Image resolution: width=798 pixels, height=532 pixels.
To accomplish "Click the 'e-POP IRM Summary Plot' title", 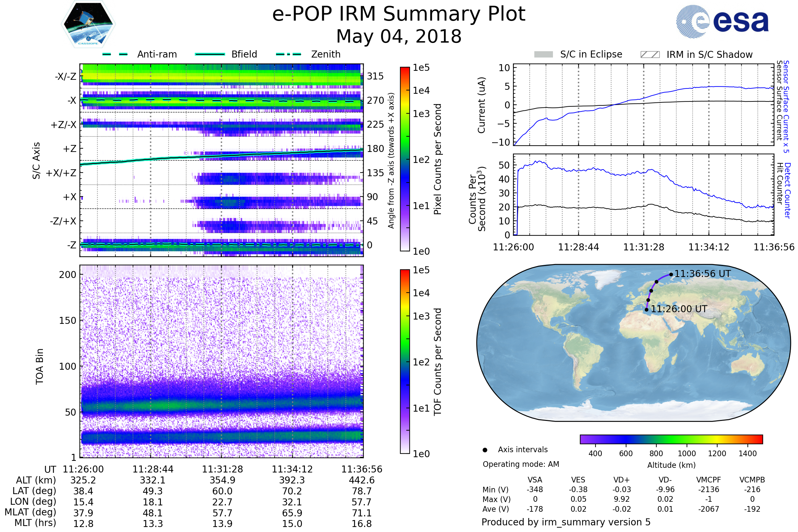I will [399, 14].
